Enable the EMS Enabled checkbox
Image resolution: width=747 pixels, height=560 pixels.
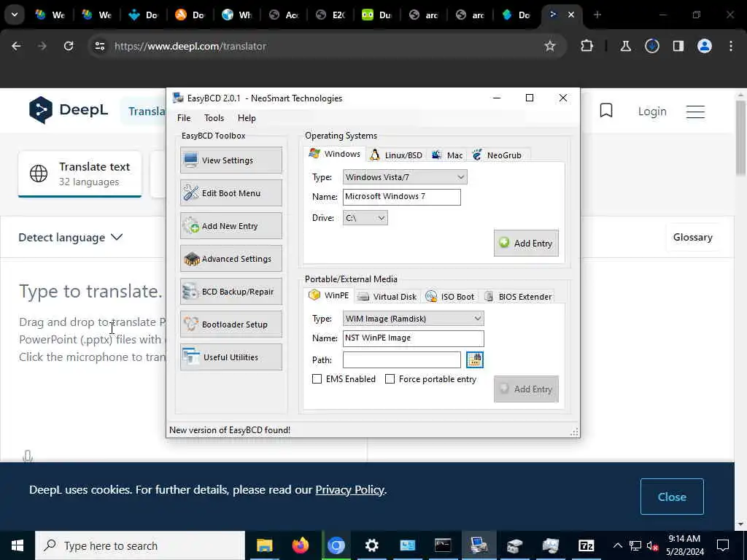(x=317, y=379)
